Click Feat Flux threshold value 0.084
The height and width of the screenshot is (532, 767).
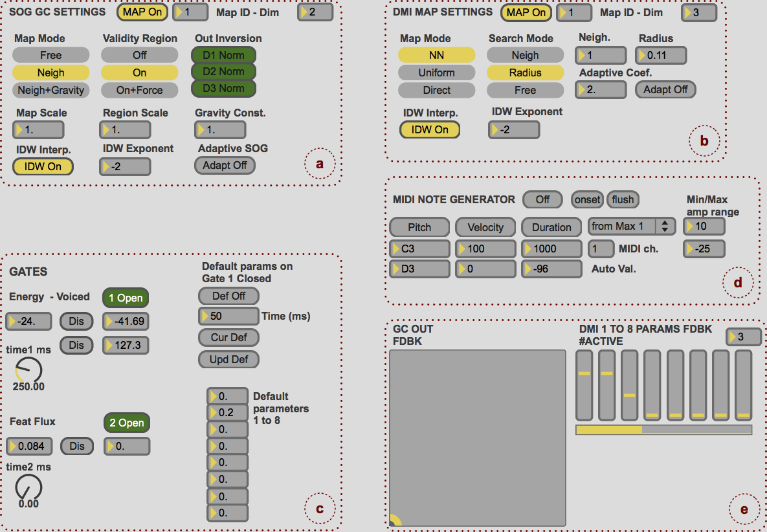pyautogui.click(x=29, y=446)
